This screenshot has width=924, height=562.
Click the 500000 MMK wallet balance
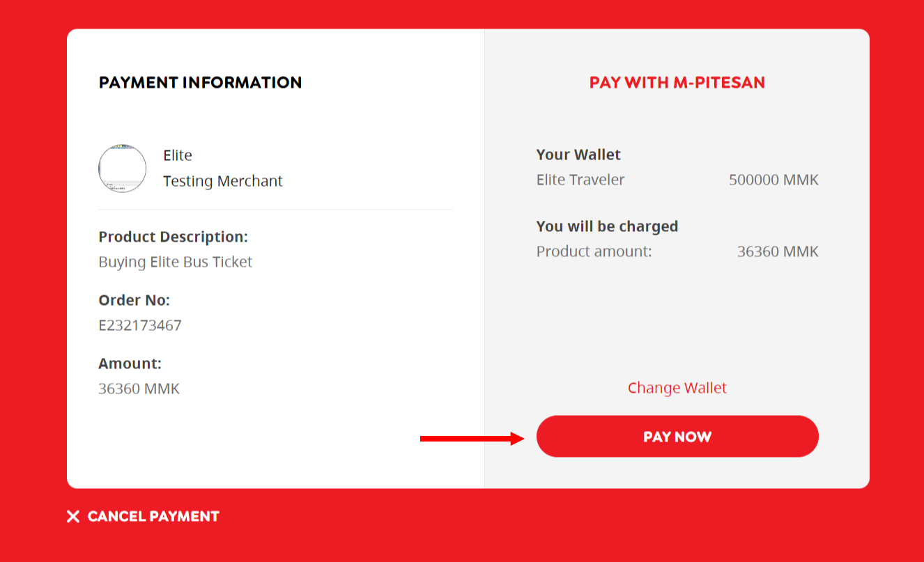click(773, 180)
